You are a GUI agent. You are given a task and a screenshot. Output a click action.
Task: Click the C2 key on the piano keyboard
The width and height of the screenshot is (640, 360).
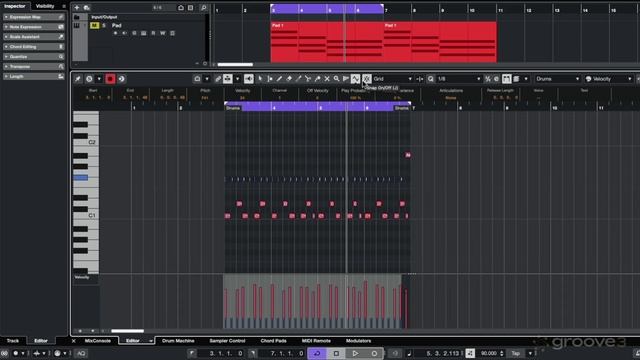tap(86, 142)
